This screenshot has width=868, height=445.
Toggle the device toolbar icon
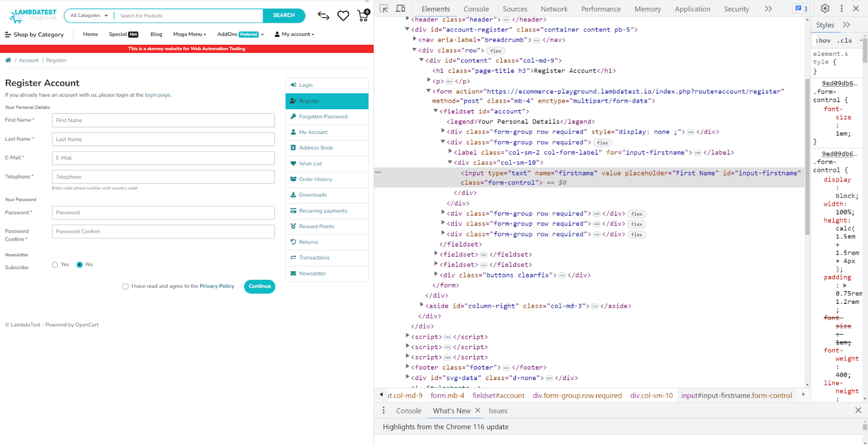400,9
